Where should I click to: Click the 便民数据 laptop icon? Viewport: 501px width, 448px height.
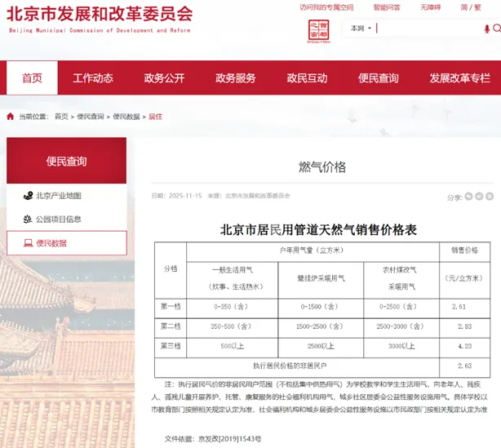point(28,243)
